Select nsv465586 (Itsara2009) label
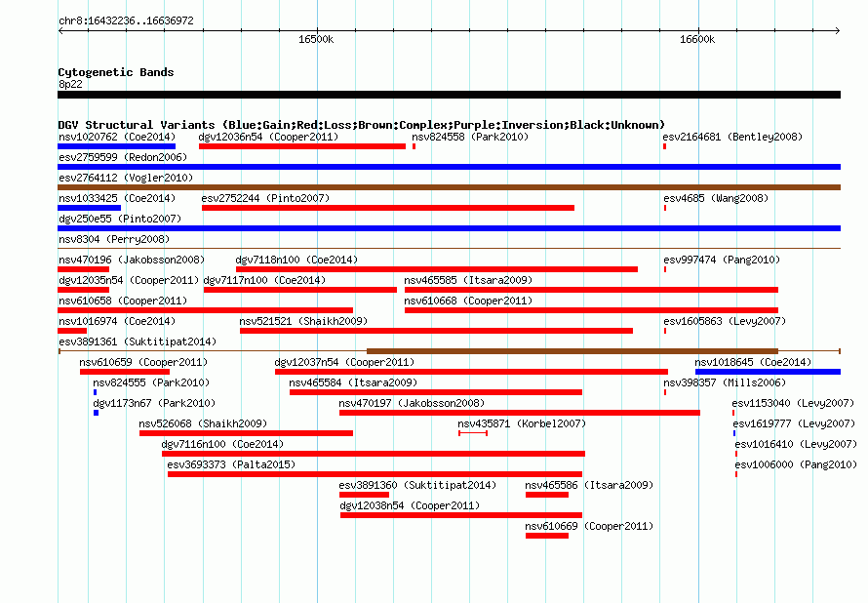This screenshot has height=603, width=868. tap(589, 485)
